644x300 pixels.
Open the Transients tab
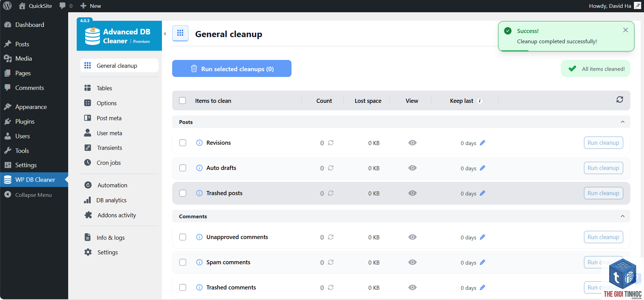[119, 148]
